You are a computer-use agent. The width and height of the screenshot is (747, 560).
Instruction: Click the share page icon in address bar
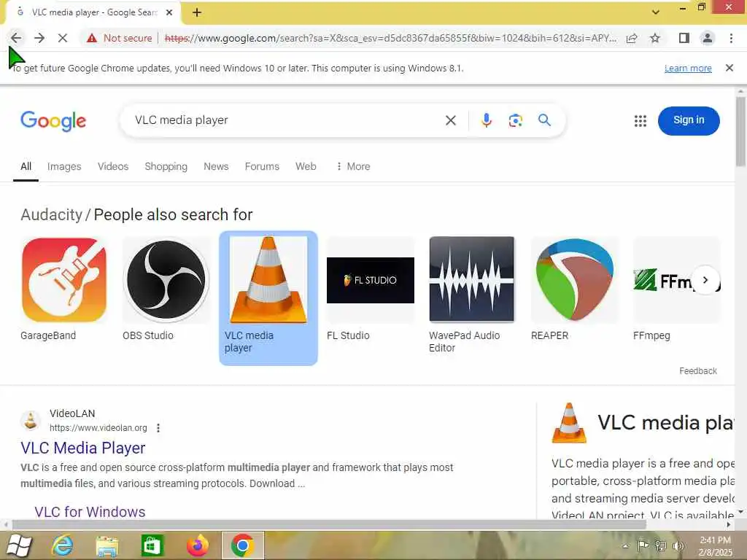[x=632, y=38]
